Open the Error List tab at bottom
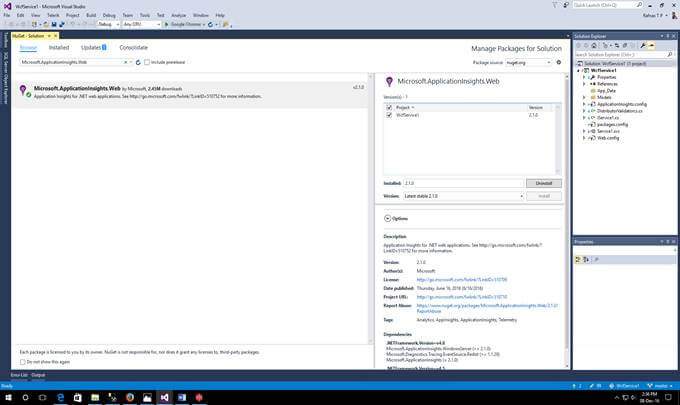The width and height of the screenshot is (680, 405). point(19,375)
